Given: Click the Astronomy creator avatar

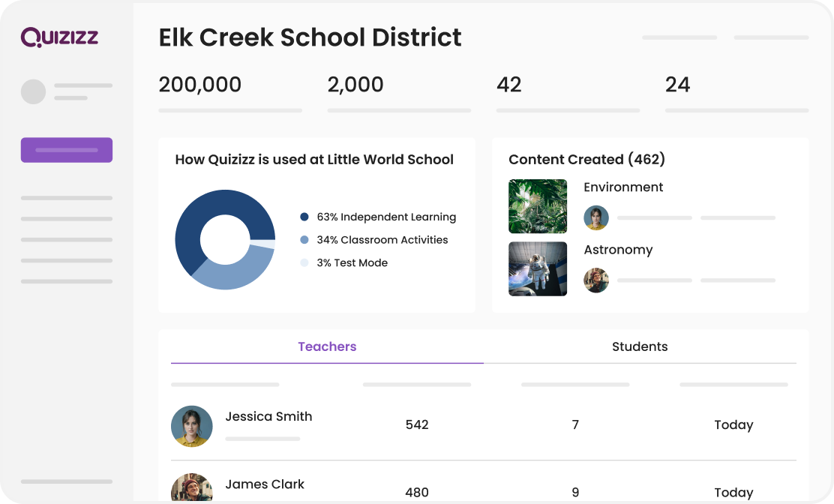Looking at the screenshot, I should 596,280.
